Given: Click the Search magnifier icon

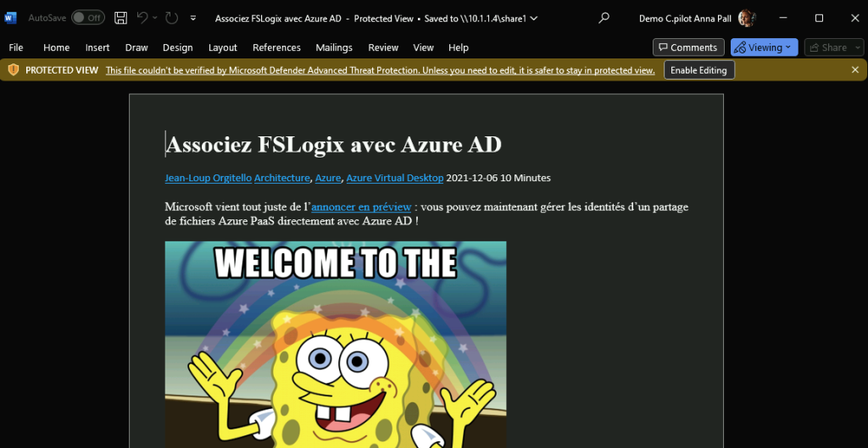Looking at the screenshot, I should [604, 18].
